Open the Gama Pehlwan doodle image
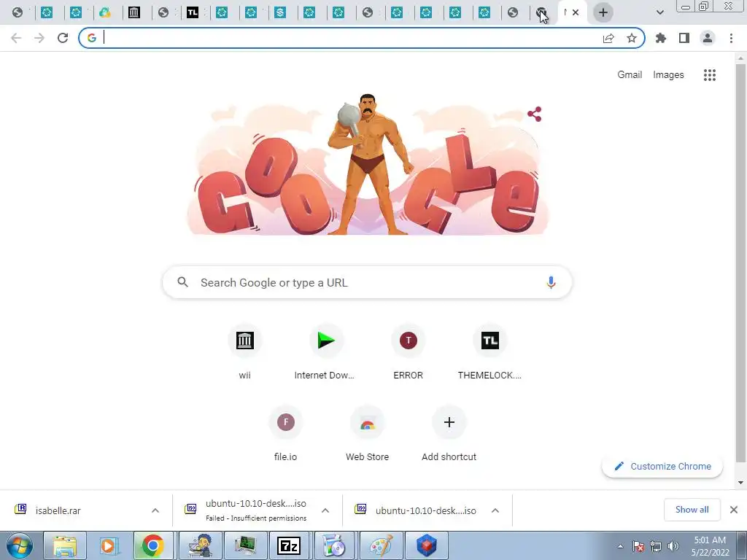Viewport: 747px width, 560px height. pos(368,164)
